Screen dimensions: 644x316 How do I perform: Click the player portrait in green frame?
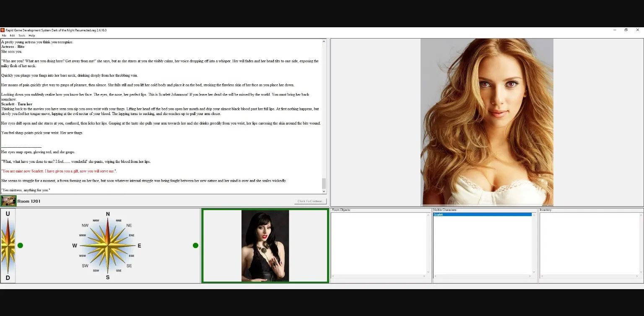tap(265, 246)
